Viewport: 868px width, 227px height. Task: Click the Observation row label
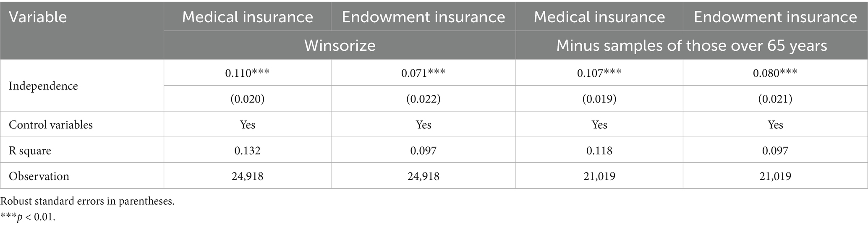pos(39,176)
